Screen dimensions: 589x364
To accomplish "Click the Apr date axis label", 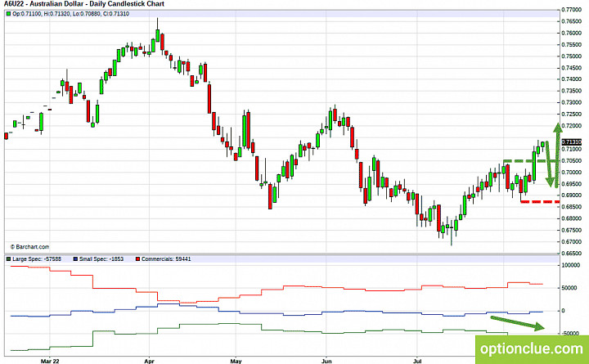I will (x=149, y=361).
